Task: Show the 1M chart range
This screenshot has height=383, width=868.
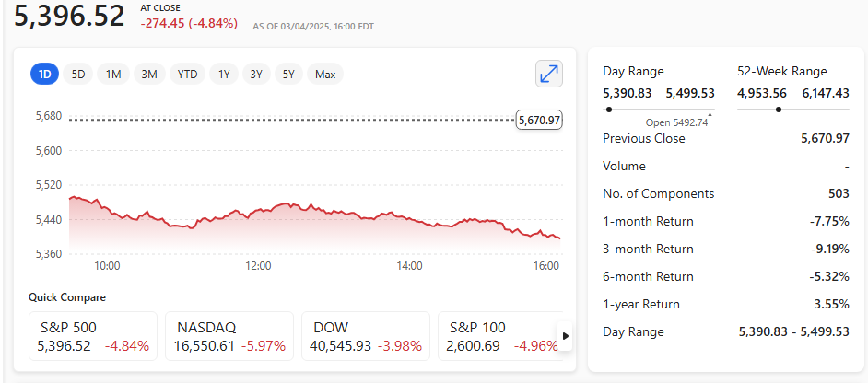Action: (113, 75)
